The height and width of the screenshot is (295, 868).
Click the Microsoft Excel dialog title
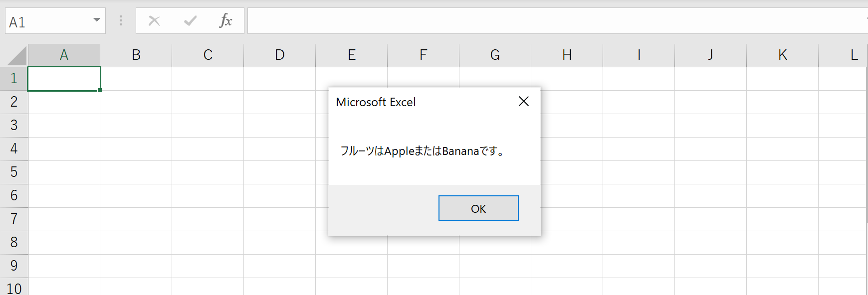(x=376, y=102)
